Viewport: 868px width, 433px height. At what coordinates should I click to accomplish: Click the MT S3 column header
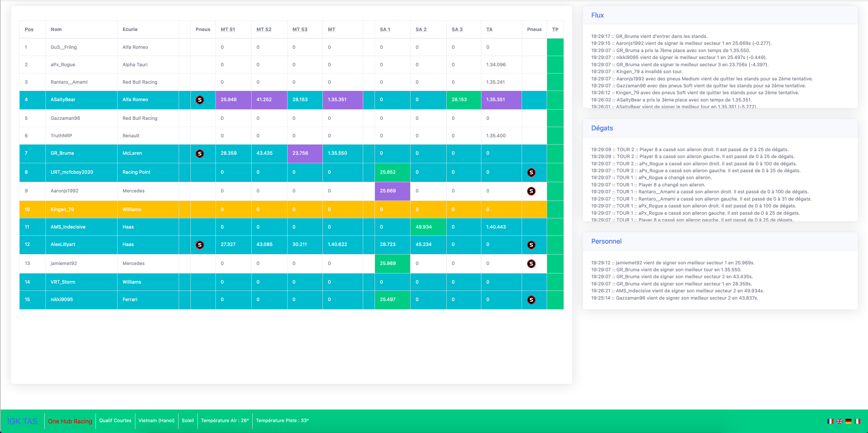[300, 29]
